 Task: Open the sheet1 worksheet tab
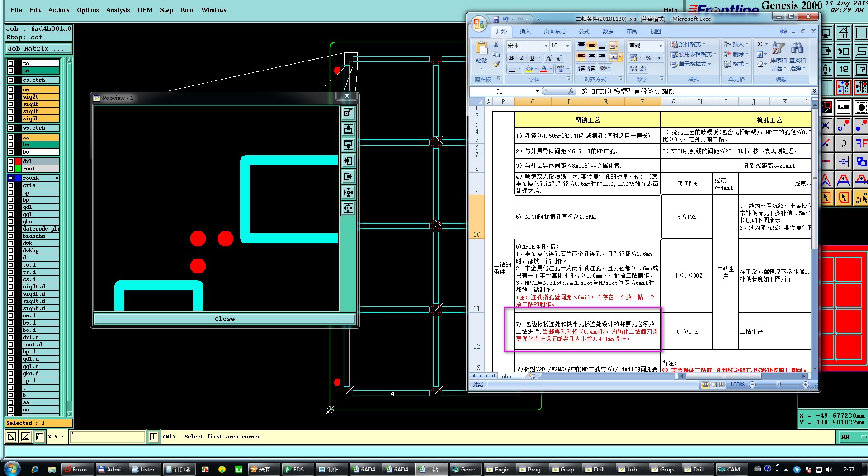511,377
